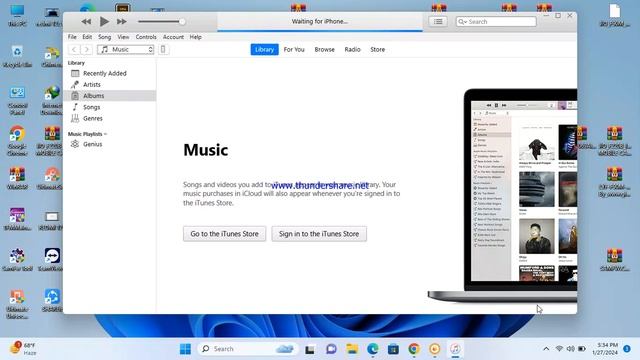
Task: Focus the iTunes search field
Action: coord(496,21)
